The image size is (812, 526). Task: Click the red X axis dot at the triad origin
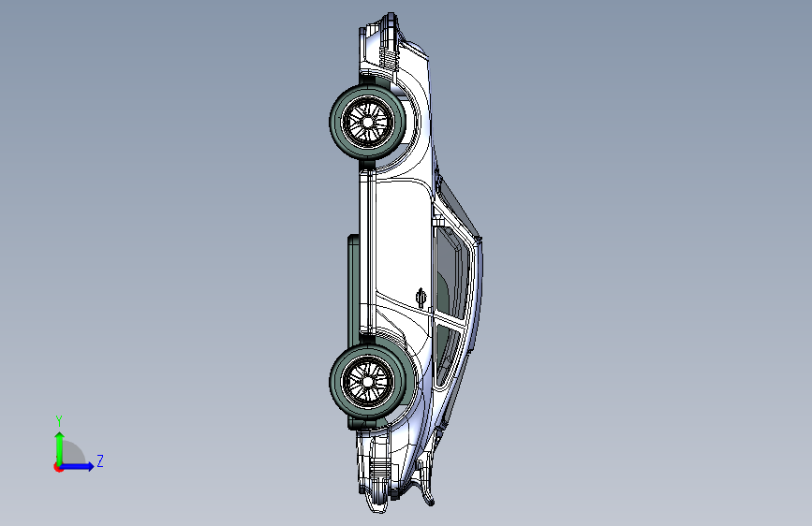tap(58, 467)
